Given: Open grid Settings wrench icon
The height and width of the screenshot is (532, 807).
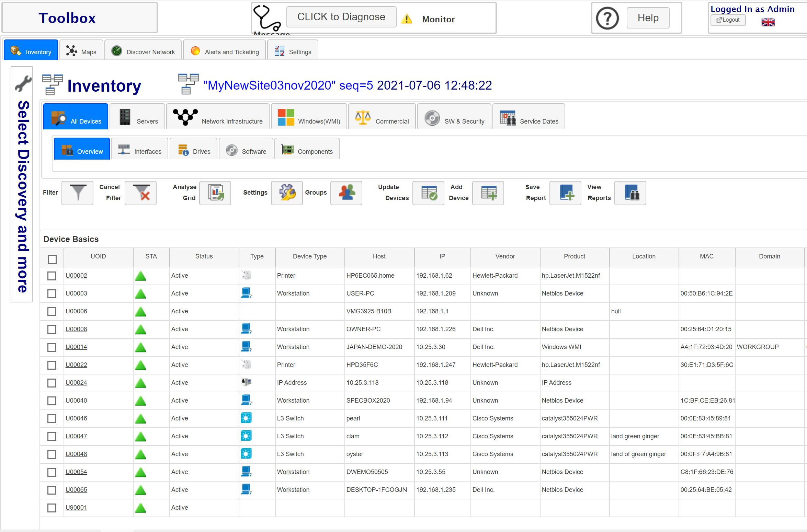Looking at the screenshot, I should coord(287,193).
